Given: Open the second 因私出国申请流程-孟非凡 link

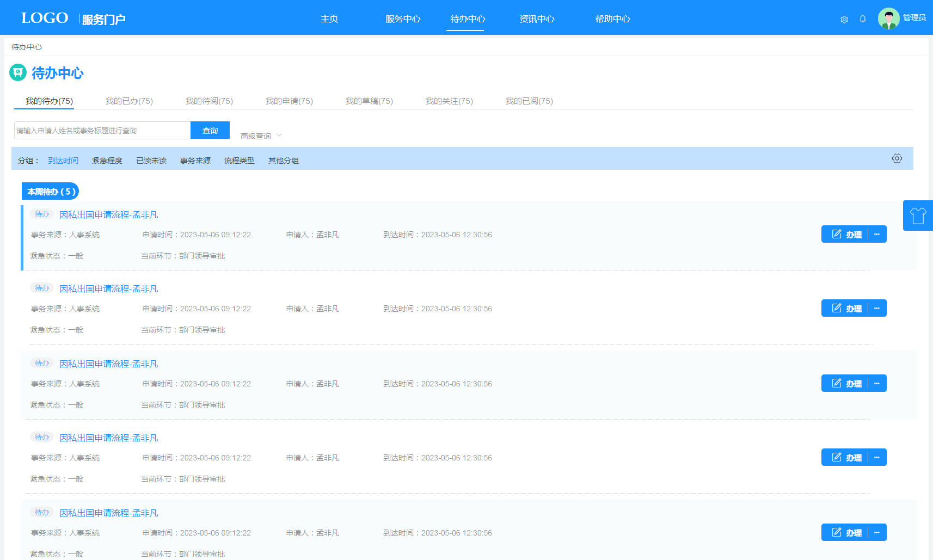Looking at the screenshot, I should click(x=109, y=289).
